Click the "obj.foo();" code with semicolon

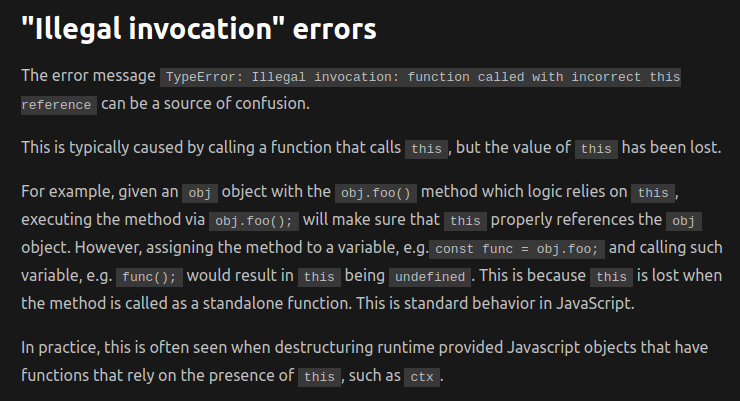point(254,221)
